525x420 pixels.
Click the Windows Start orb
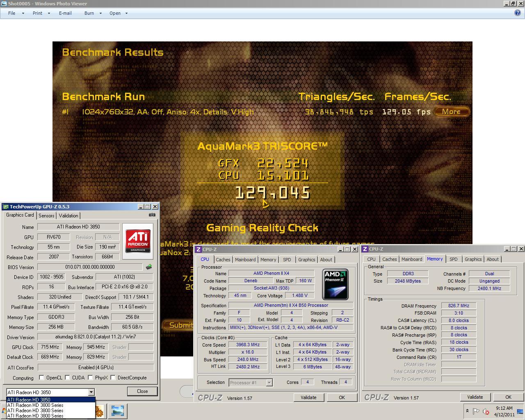click(3, 411)
